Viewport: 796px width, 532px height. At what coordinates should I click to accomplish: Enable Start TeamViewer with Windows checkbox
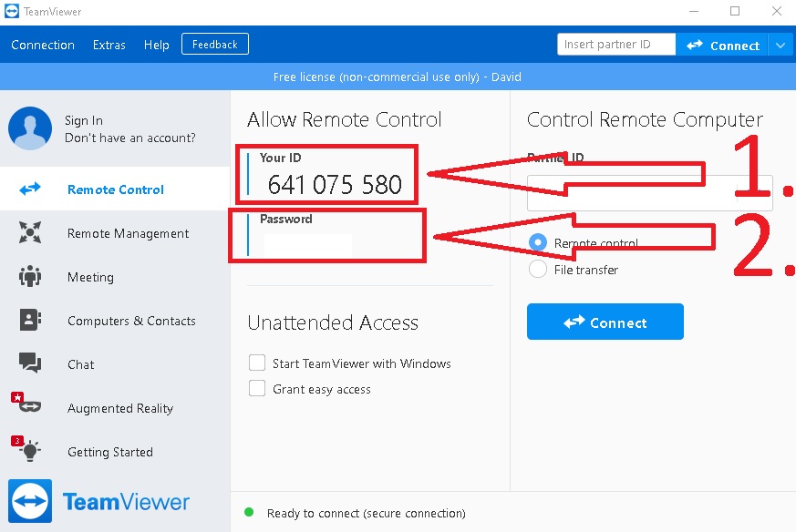(x=257, y=363)
